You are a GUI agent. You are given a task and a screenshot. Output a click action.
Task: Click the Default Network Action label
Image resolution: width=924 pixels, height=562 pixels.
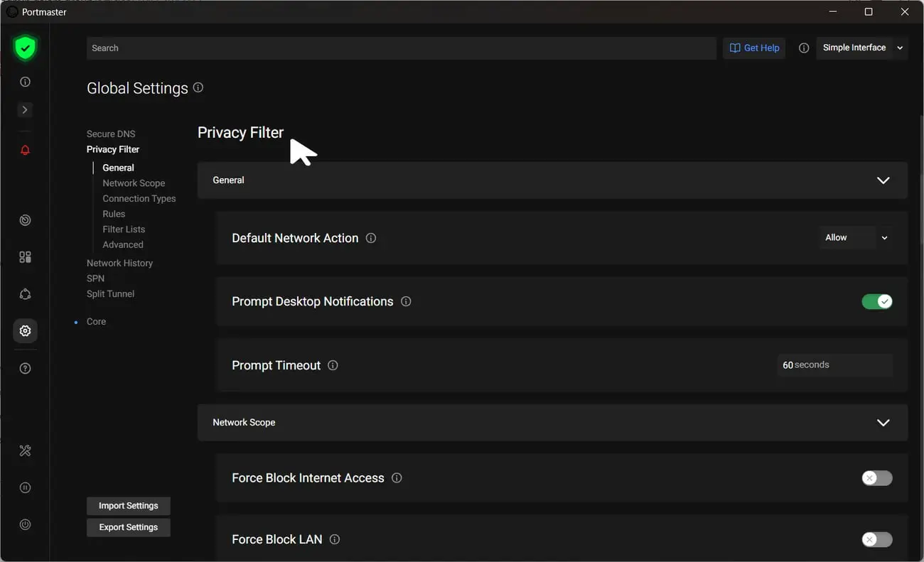295,238
